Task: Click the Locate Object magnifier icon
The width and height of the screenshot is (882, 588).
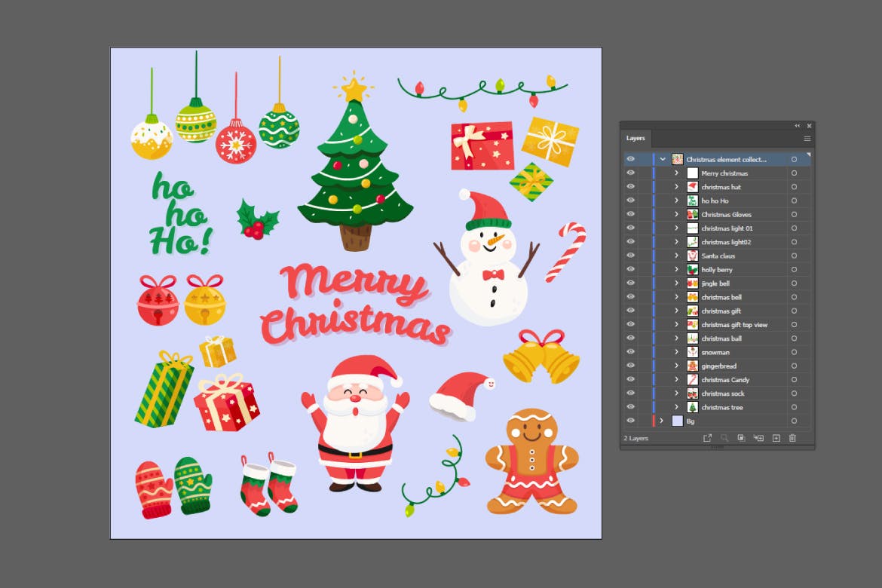Action: pyautogui.click(x=724, y=438)
